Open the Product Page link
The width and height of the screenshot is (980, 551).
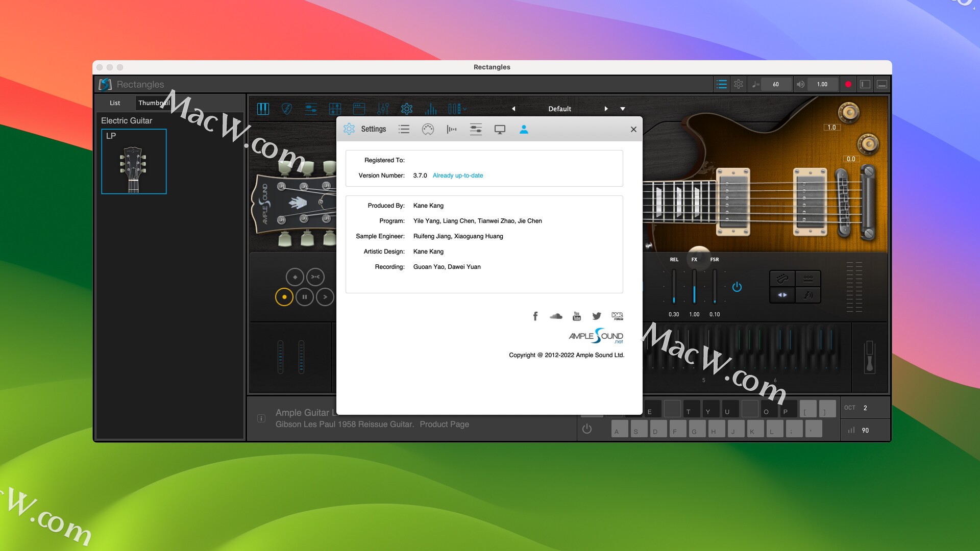click(x=444, y=424)
